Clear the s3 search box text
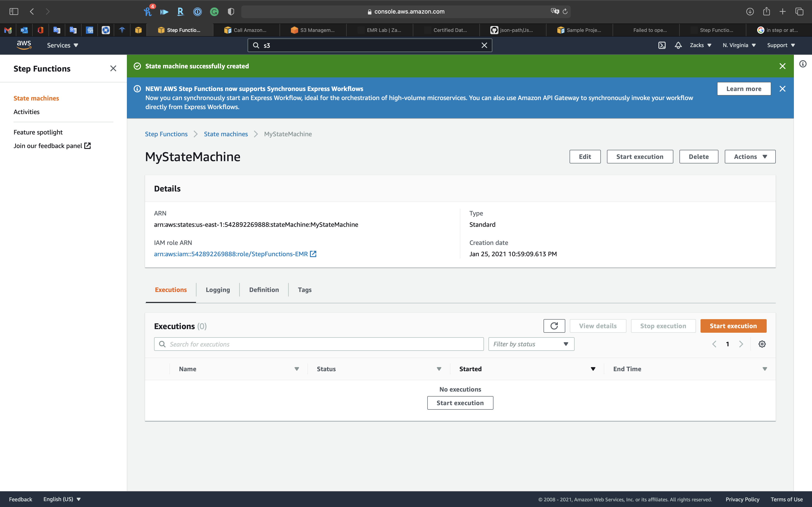The height and width of the screenshot is (507, 812). (x=484, y=45)
